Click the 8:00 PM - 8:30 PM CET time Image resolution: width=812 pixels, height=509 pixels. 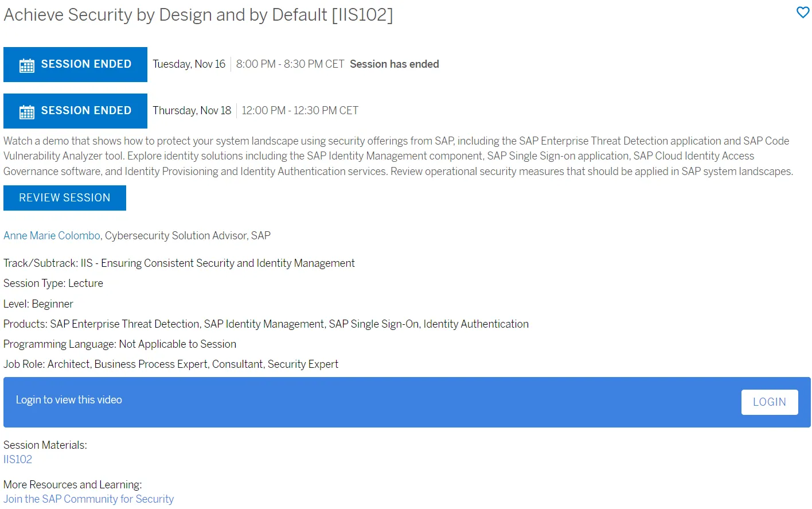coord(290,64)
